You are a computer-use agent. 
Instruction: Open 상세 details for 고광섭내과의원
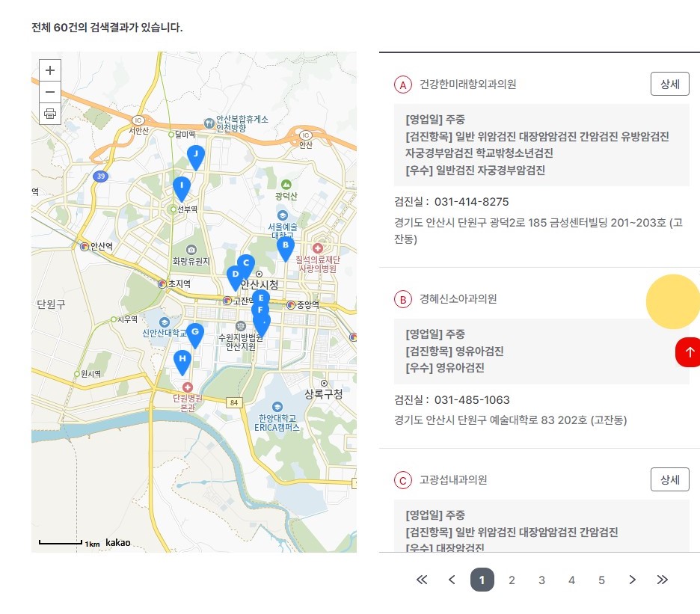pos(669,479)
